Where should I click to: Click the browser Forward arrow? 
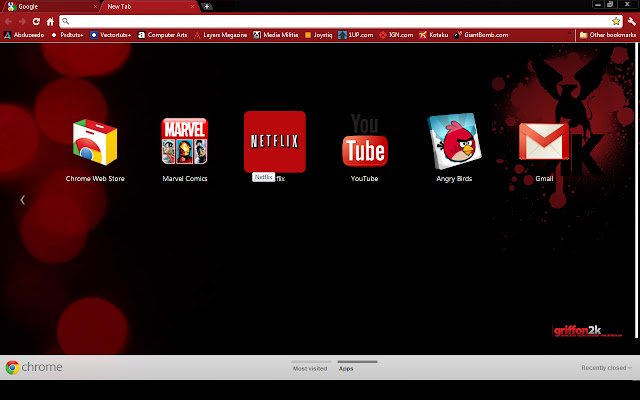click(x=22, y=21)
